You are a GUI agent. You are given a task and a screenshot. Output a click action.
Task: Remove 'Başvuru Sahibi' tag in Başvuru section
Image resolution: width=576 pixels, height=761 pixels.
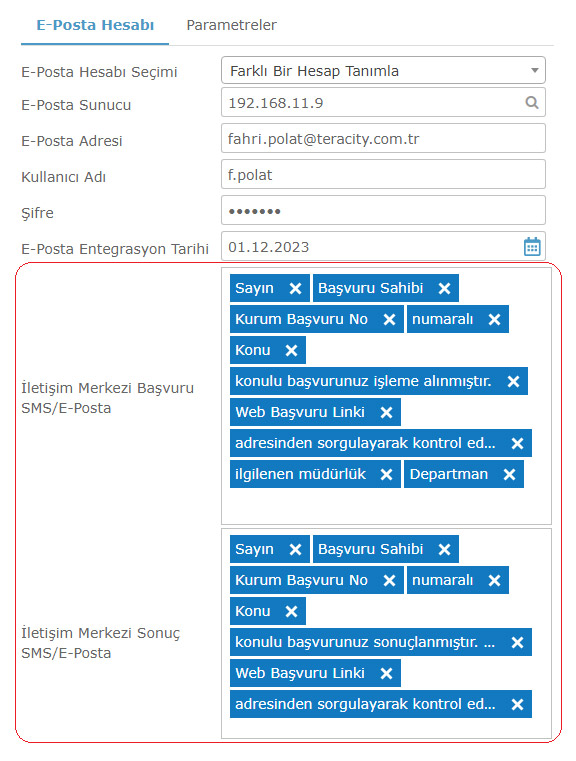click(x=444, y=288)
